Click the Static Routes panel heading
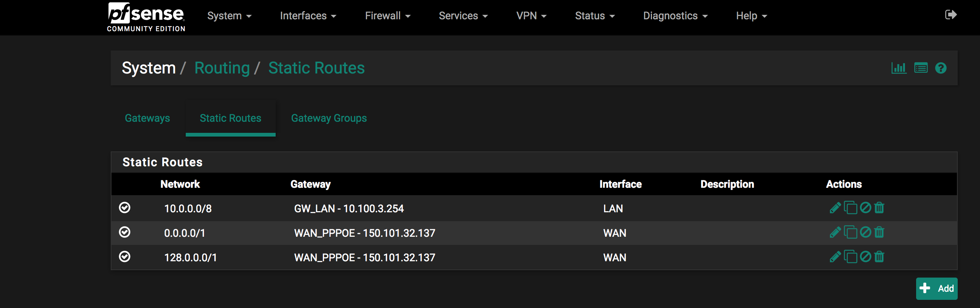 pos(162,162)
